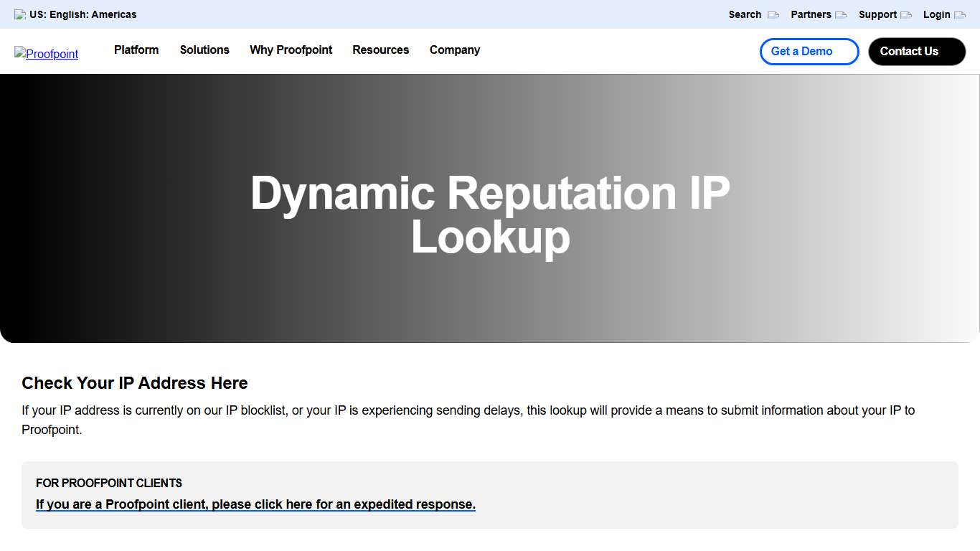Open the Proofpoint client expedited response link
980x551 pixels.
pyautogui.click(x=255, y=504)
